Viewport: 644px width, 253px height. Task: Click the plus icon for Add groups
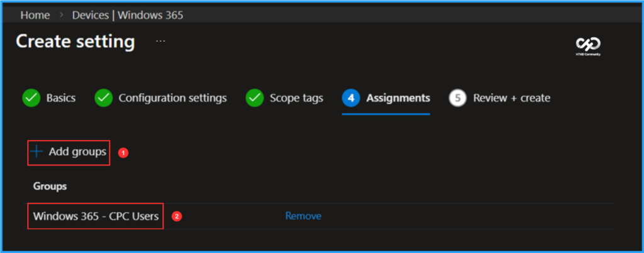[x=36, y=152]
